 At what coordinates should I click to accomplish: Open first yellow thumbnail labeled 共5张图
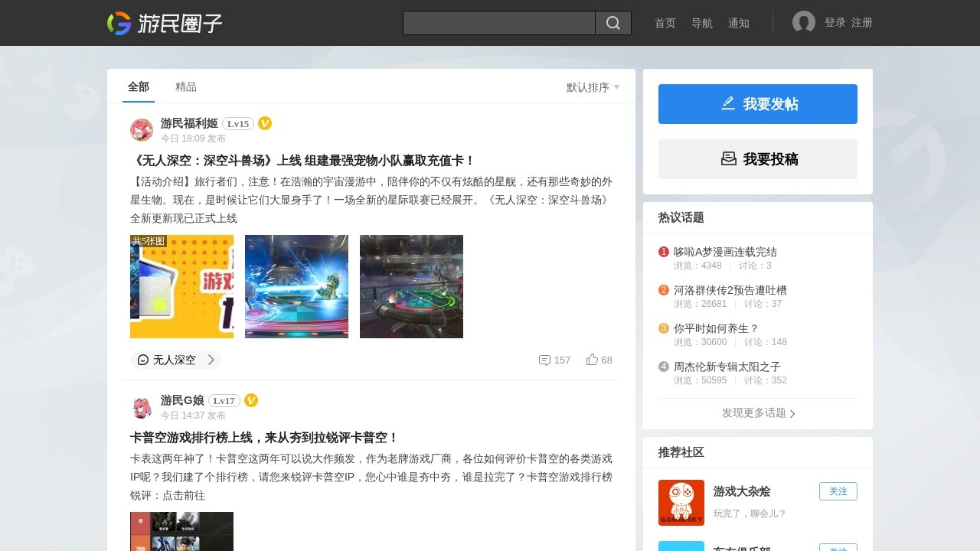181,286
